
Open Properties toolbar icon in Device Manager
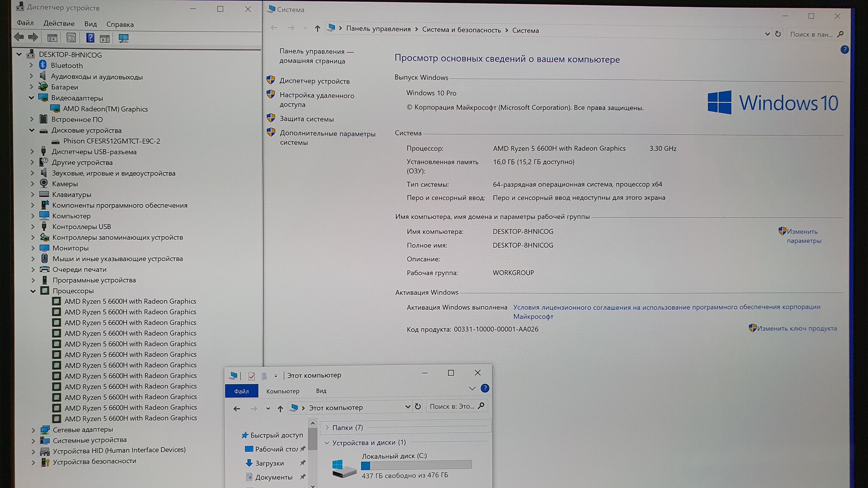point(71,38)
